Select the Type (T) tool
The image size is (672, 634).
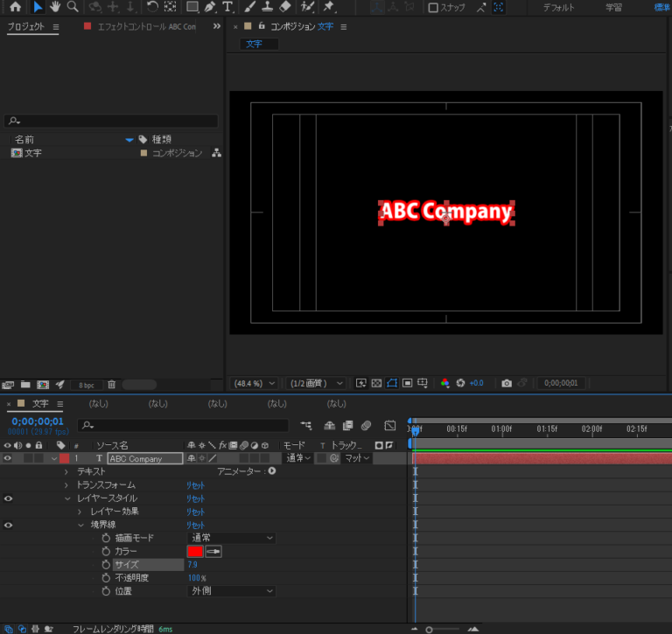(228, 7)
